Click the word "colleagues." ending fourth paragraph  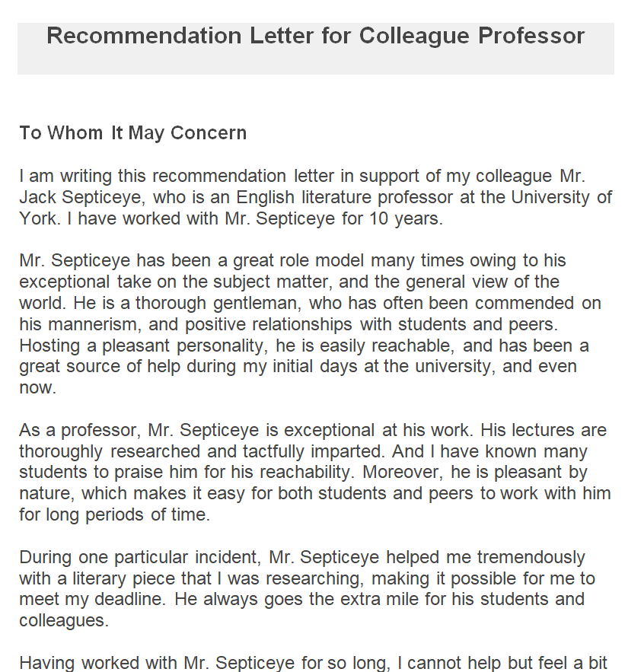(64, 620)
